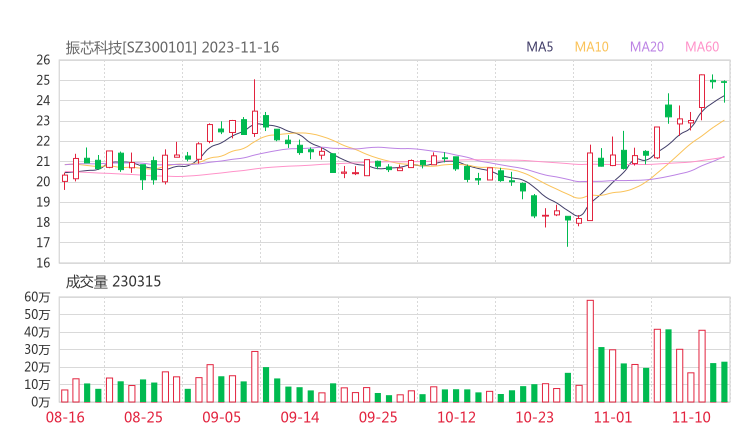Screen dimensions: 740x440
Task: Click the 30万 volume axis label
Action: [x=37, y=350]
